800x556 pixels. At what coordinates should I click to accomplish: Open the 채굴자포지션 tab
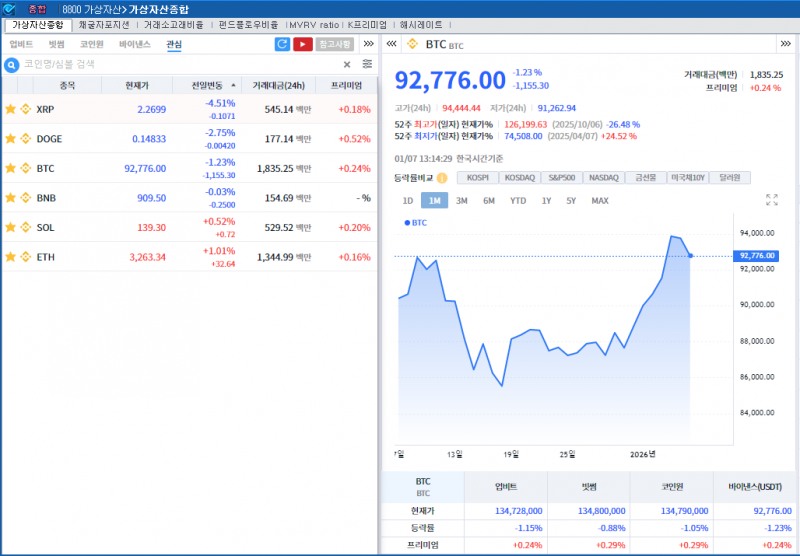point(104,25)
